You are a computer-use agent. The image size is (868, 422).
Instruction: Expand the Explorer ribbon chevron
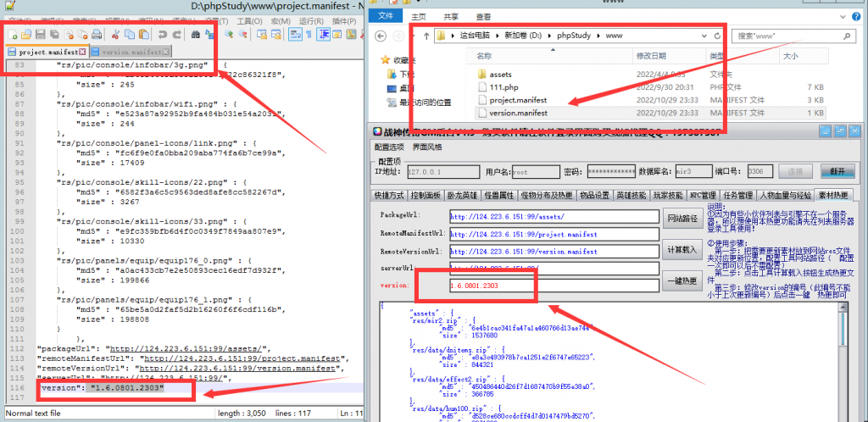coord(843,17)
